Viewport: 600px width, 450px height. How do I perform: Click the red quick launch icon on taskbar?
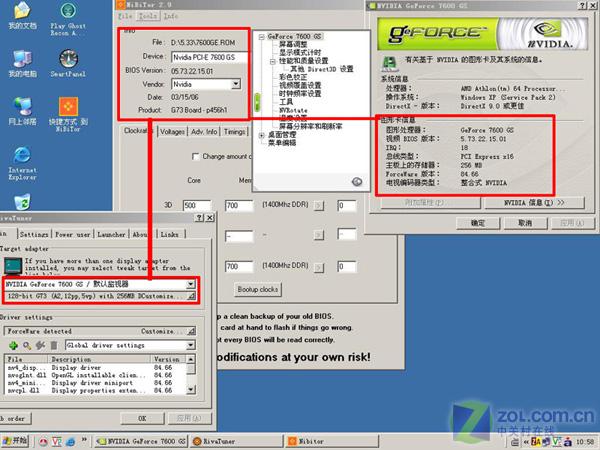pos(43,442)
